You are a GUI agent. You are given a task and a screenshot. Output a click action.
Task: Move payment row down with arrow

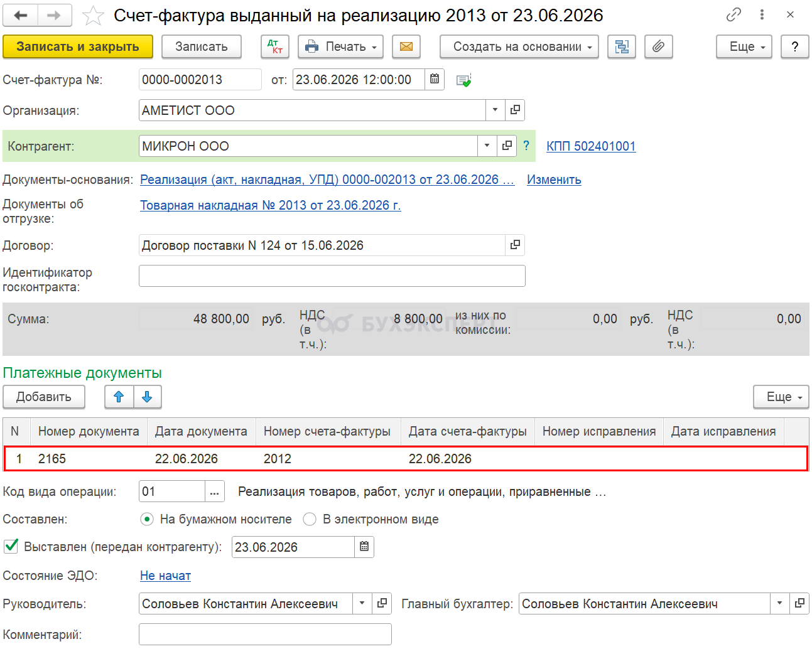tap(147, 397)
